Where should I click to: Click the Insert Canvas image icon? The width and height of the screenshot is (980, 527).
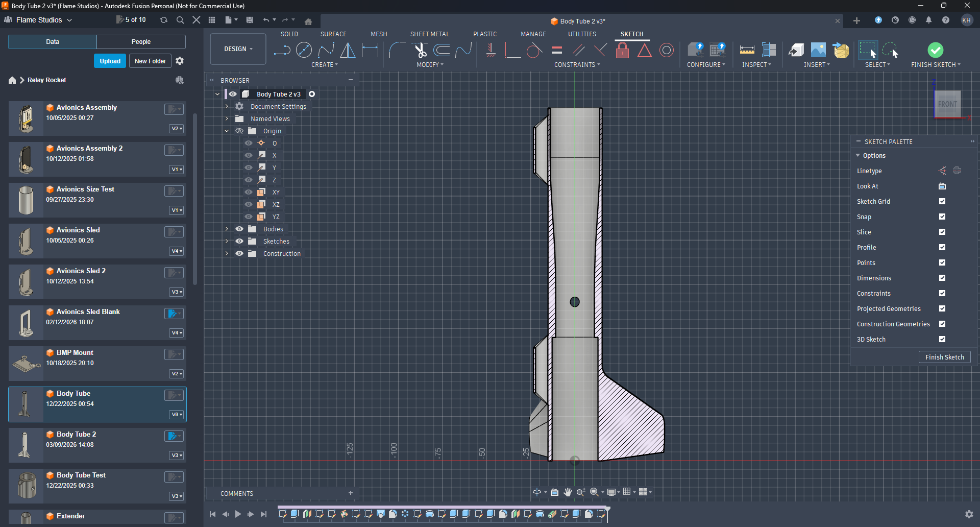pos(818,50)
